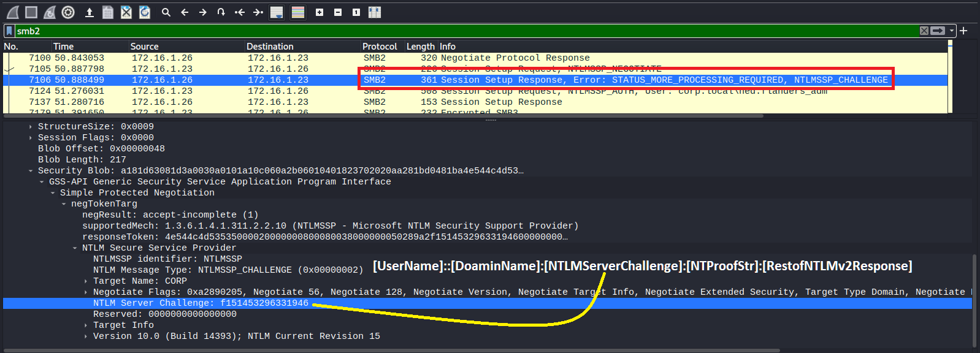Apply the display filter arrow button
This screenshot has width=980, height=353.
coord(938,31)
